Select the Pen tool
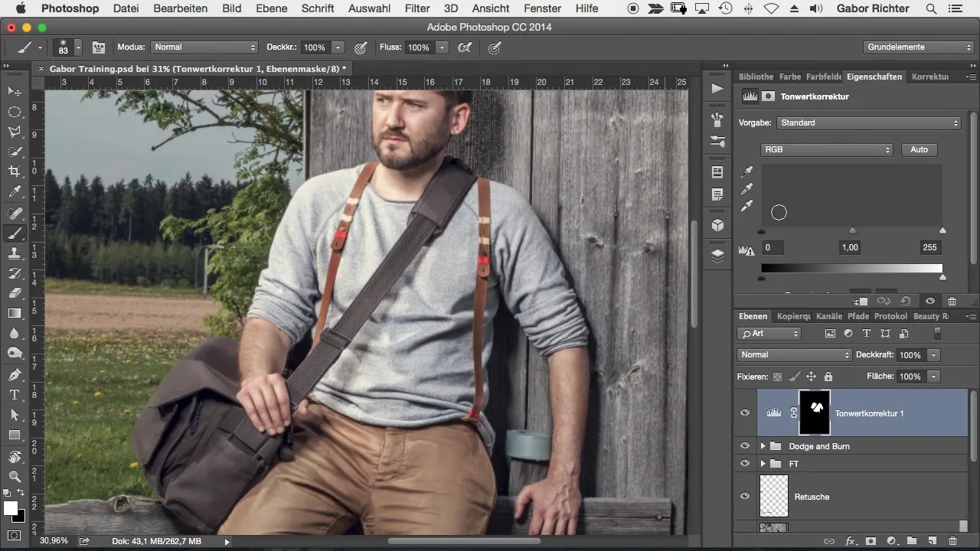The height and width of the screenshot is (551, 980). [x=15, y=375]
